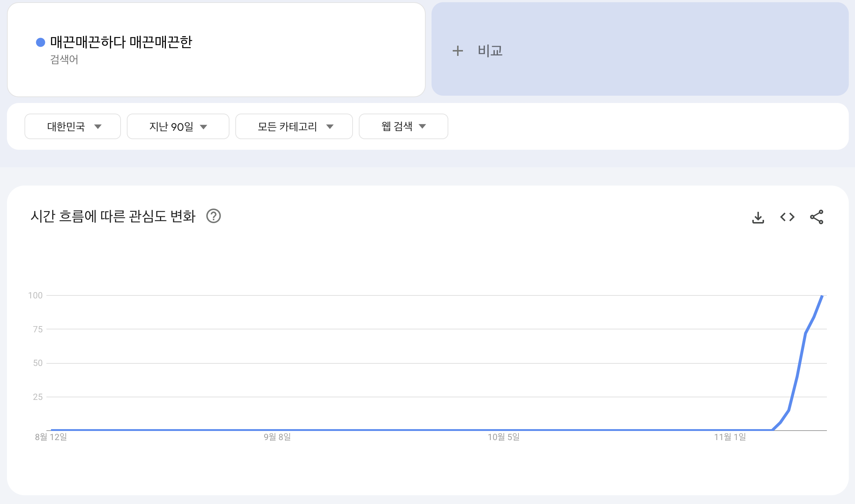
Task: Click the blue legend dot for the search term
Action: [x=41, y=42]
